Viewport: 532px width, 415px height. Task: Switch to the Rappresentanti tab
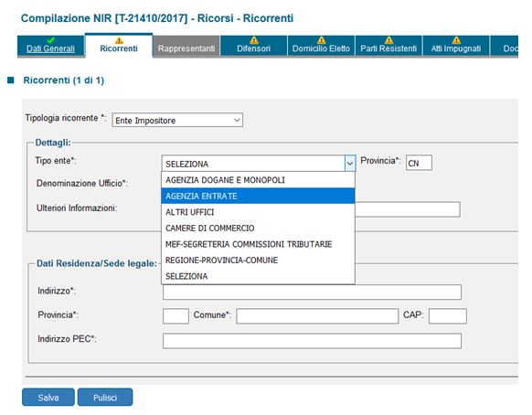click(x=186, y=48)
